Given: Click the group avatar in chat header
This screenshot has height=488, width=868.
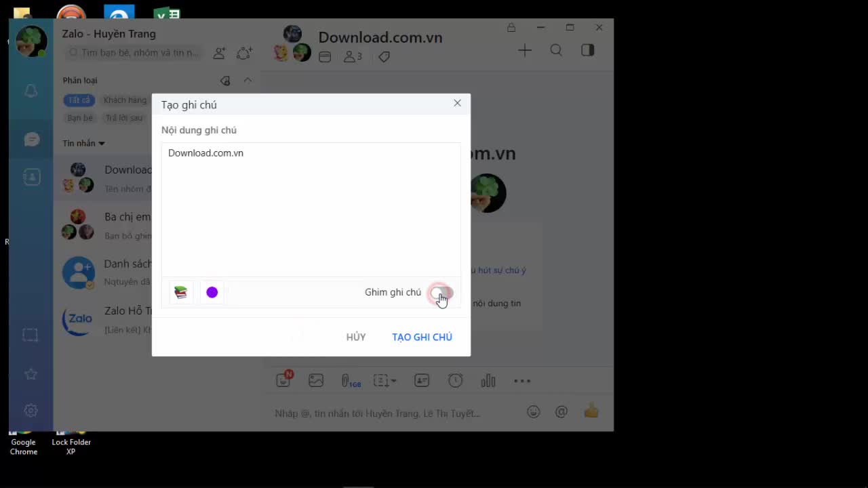Looking at the screenshot, I should (292, 43).
